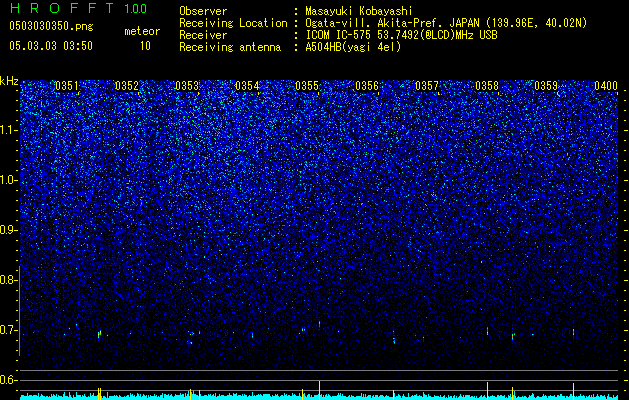This screenshot has height=400, width=629.
Task: Click the meteor echo just before 0400
Action: click(574, 333)
